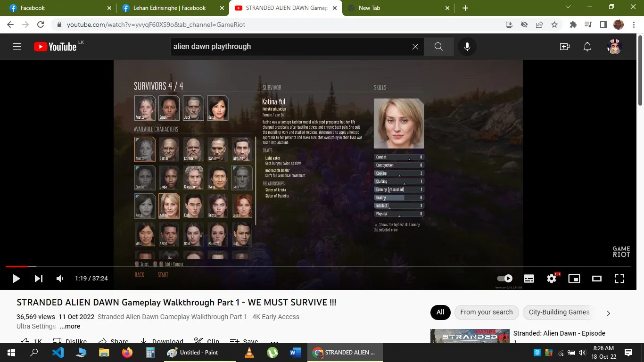The image size is (644, 362).
Task: Close the New Tab tab
Action: 447,8
